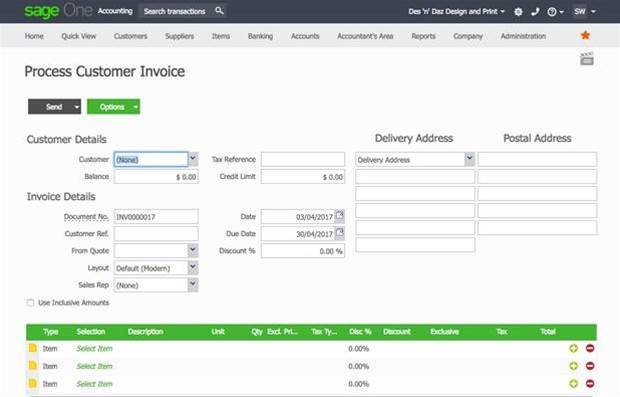Click the Accounting label in header
This screenshot has height=397, width=620.
point(115,11)
